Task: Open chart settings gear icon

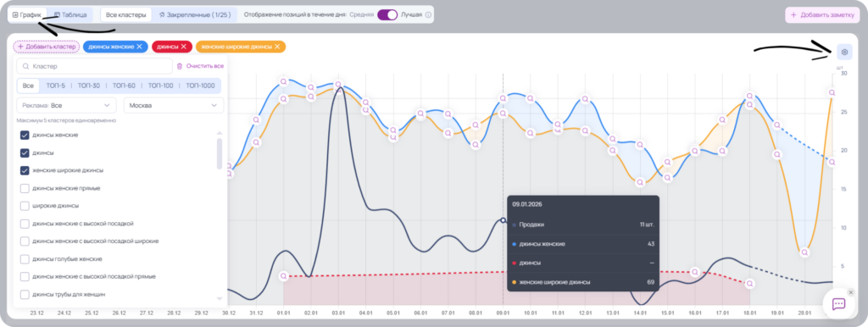Action: (x=844, y=52)
